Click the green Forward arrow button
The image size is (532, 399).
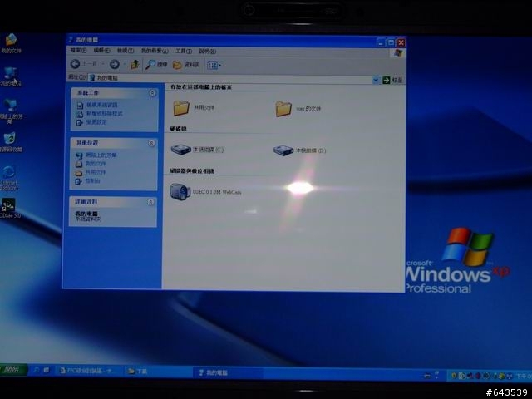(x=115, y=64)
